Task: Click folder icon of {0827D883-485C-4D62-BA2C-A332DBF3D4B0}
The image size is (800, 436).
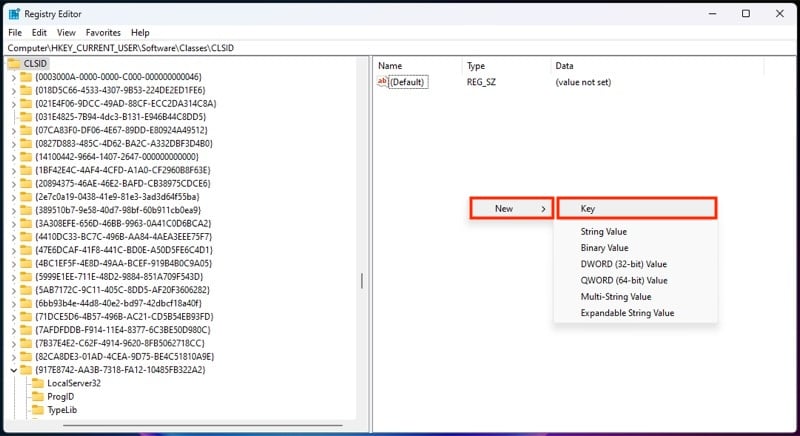Action: [x=26, y=143]
